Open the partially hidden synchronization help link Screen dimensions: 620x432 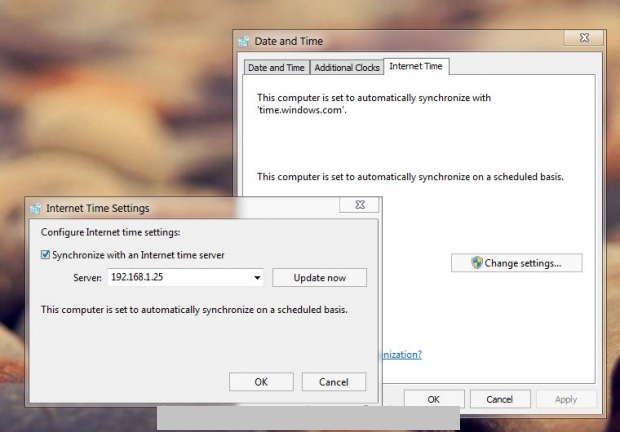tap(400, 354)
